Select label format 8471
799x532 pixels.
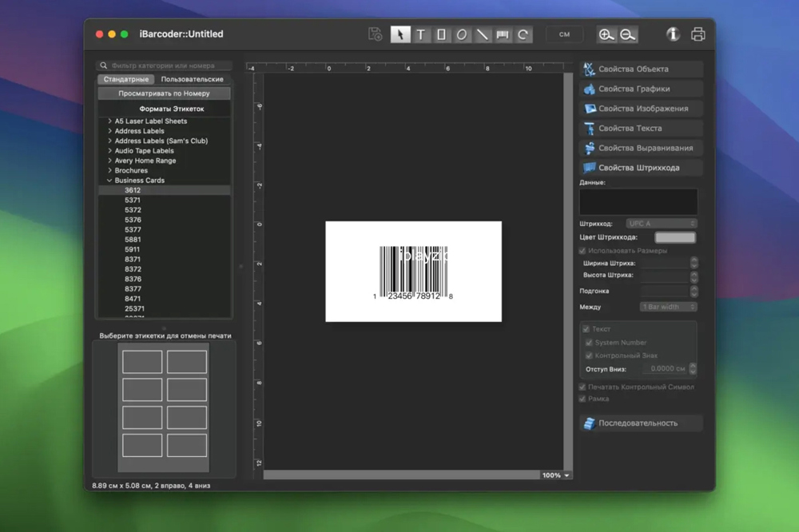click(164, 299)
